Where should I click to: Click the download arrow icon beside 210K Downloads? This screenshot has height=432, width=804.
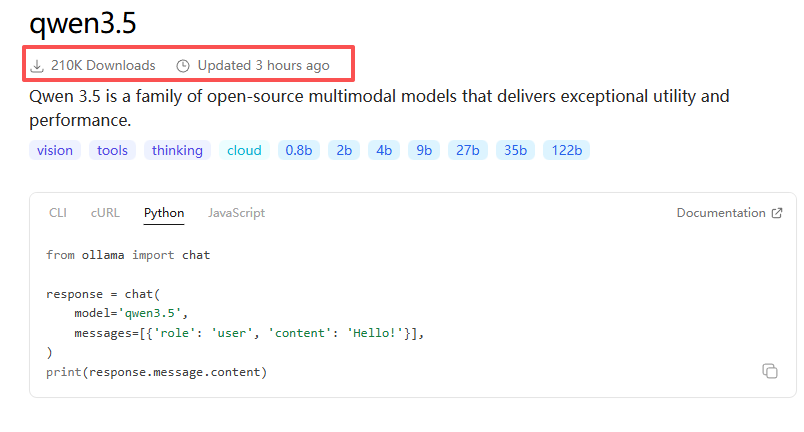tap(37, 66)
